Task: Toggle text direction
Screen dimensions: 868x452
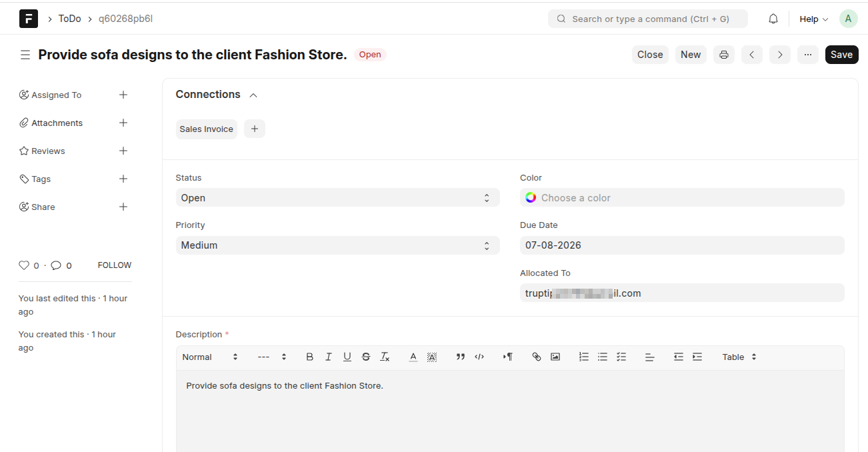Action: (508, 357)
